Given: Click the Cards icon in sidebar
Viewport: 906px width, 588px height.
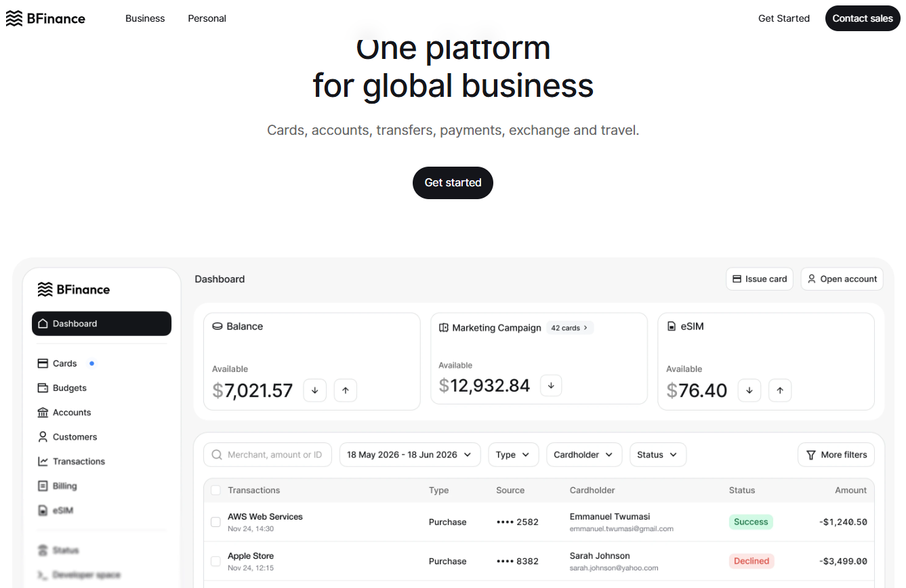Looking at the screenshot, I should (x=43, y=363).
